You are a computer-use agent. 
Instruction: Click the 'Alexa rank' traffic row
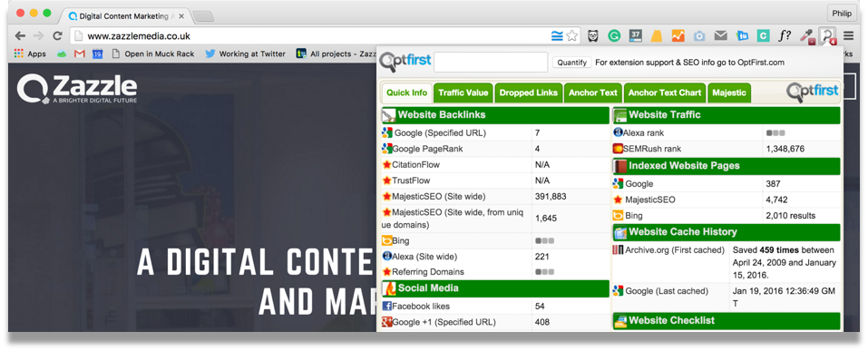coord(727,132)
